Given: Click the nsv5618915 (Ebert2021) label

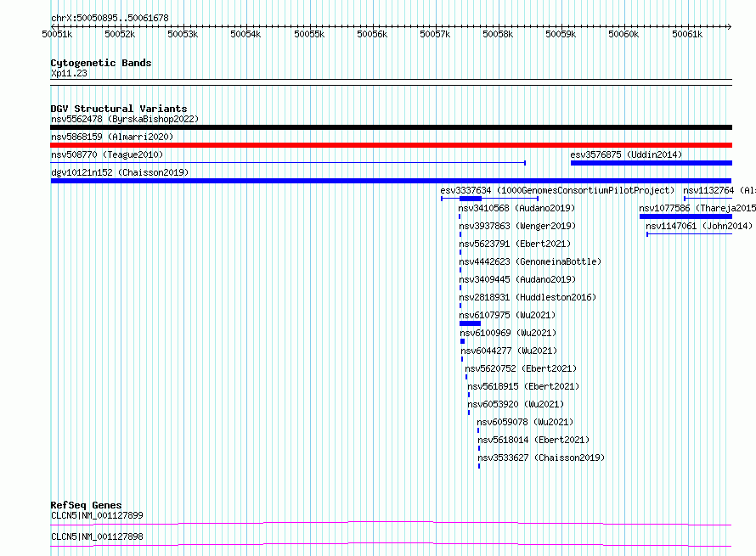Looking at the screenshot, I should pyautogui.click(x=523, y=386).
